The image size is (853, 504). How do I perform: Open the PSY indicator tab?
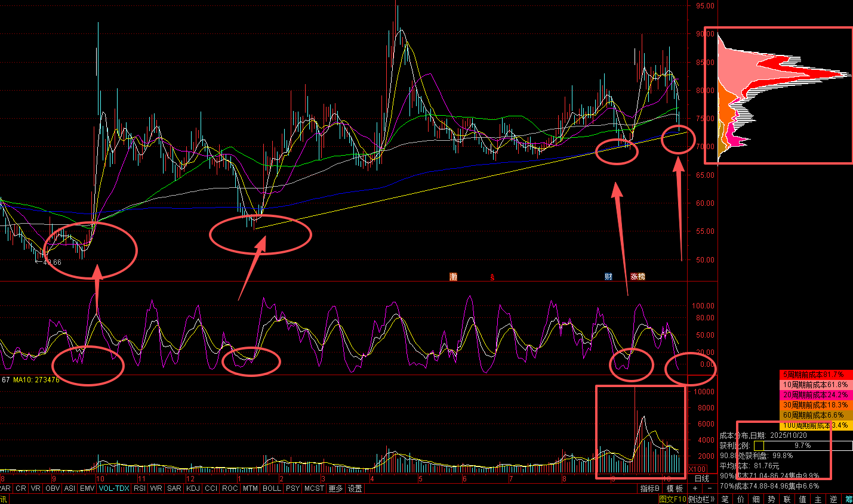pyautogui.click(x=293, y=488)
